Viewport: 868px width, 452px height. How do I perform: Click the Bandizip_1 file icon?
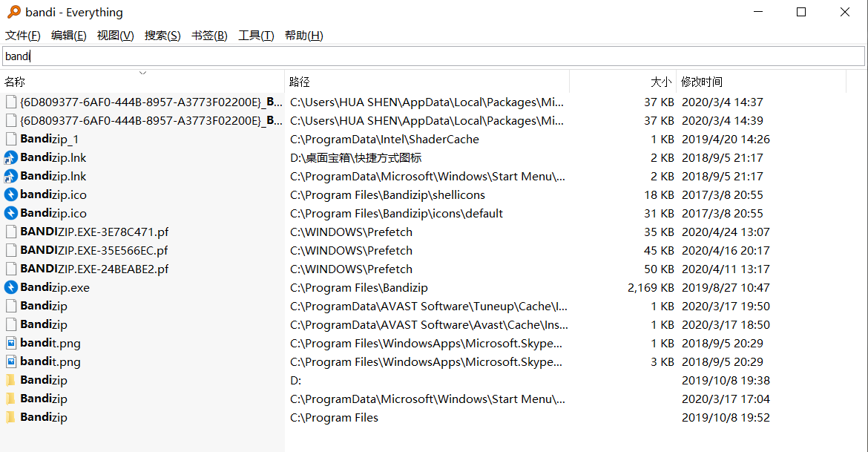click(x=11, y=139)
